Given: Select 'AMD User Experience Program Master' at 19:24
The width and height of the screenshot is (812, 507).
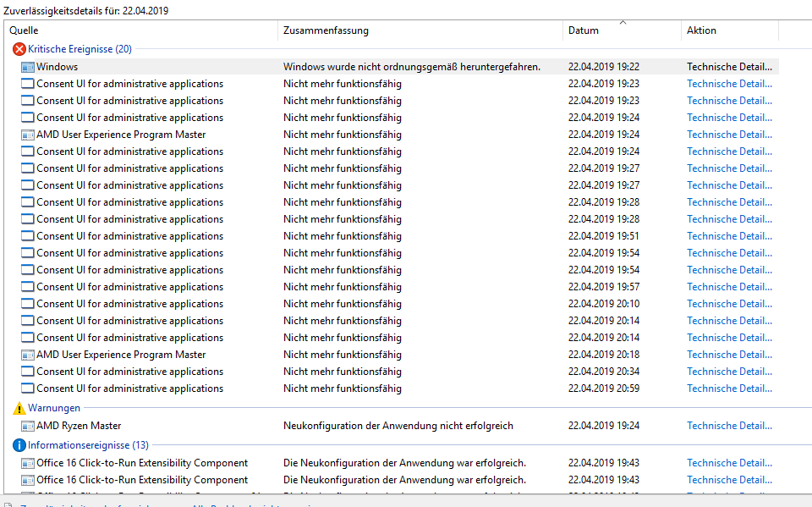Looking at the screenshot, I should (x=121, y=135).
